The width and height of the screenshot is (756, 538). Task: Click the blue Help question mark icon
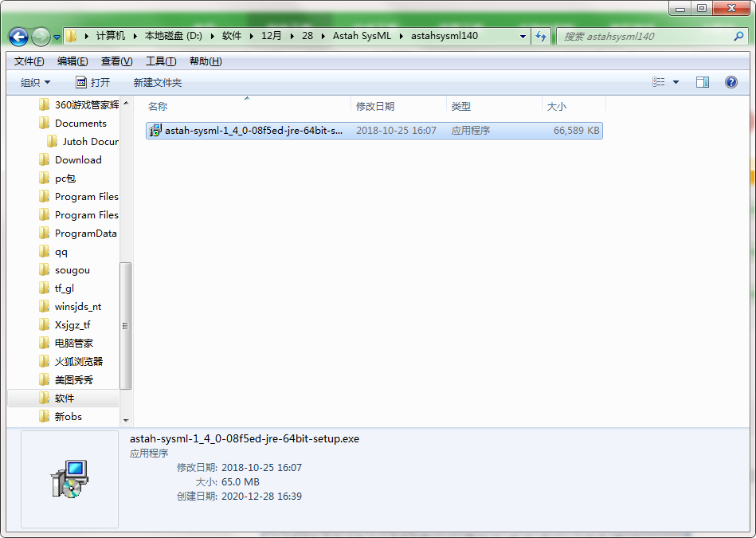(x=731, y=81)
